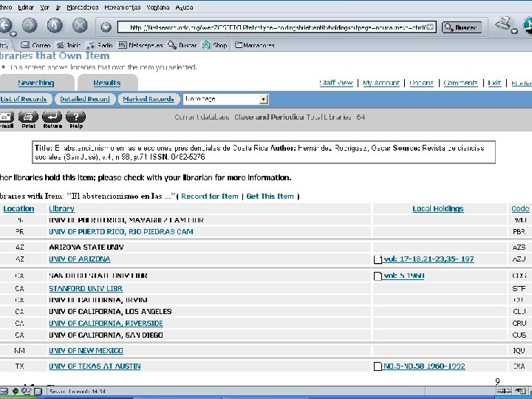Open the Univ of Texas at Austin link
The width and height of the screenshot is (532, 399).
[95, 366]
